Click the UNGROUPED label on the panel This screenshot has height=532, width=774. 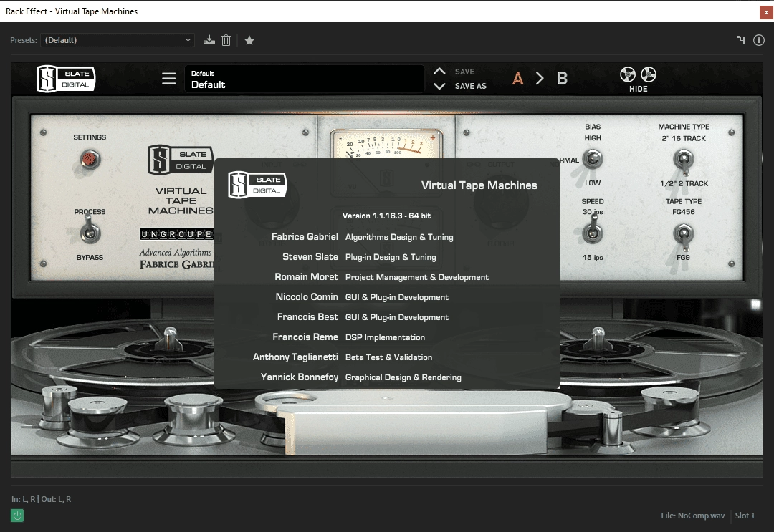tap(177, 233)
